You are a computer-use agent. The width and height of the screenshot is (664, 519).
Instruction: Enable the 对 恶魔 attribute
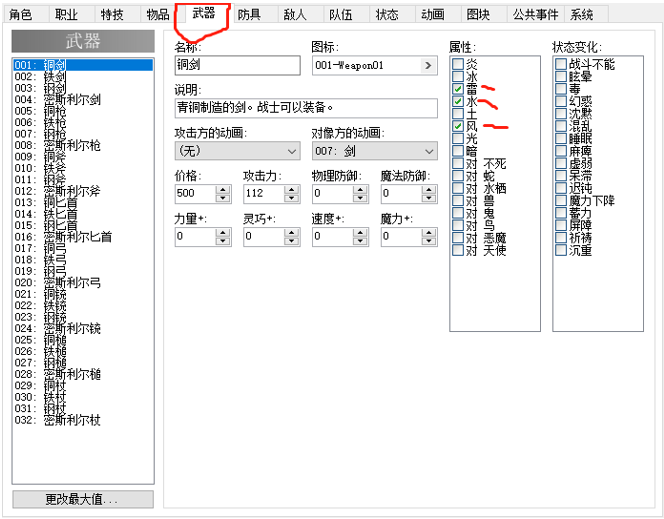click(458, 238)
